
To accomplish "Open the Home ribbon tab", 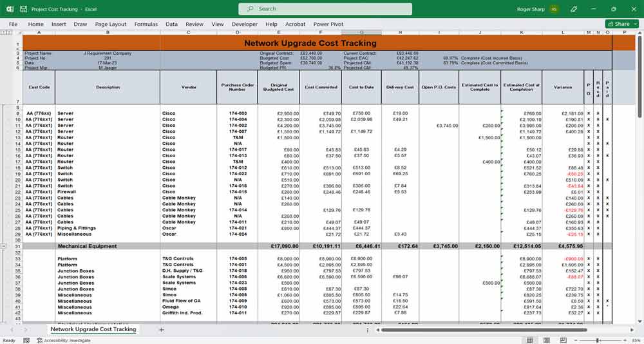I will (x=35, y=24).
